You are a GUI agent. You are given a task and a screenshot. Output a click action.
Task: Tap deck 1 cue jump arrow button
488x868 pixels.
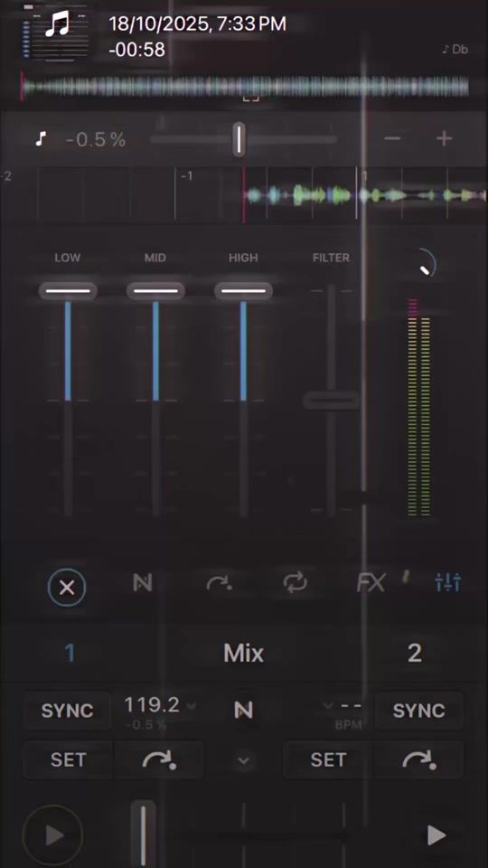(159, 759)
